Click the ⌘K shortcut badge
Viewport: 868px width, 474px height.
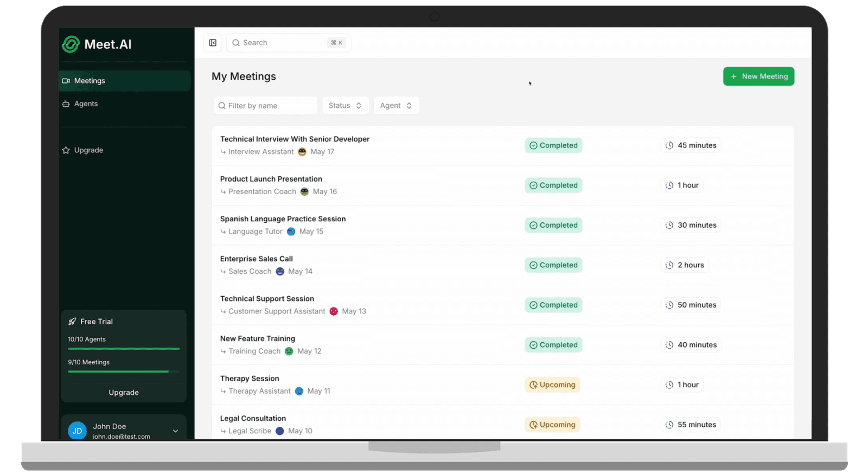336,43
